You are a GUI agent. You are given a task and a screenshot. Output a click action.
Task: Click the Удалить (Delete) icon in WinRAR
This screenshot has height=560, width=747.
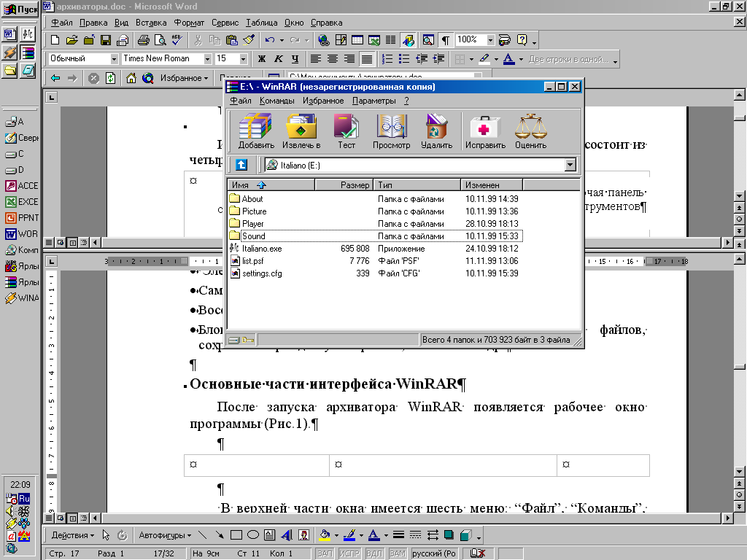(x=436, y=131)
